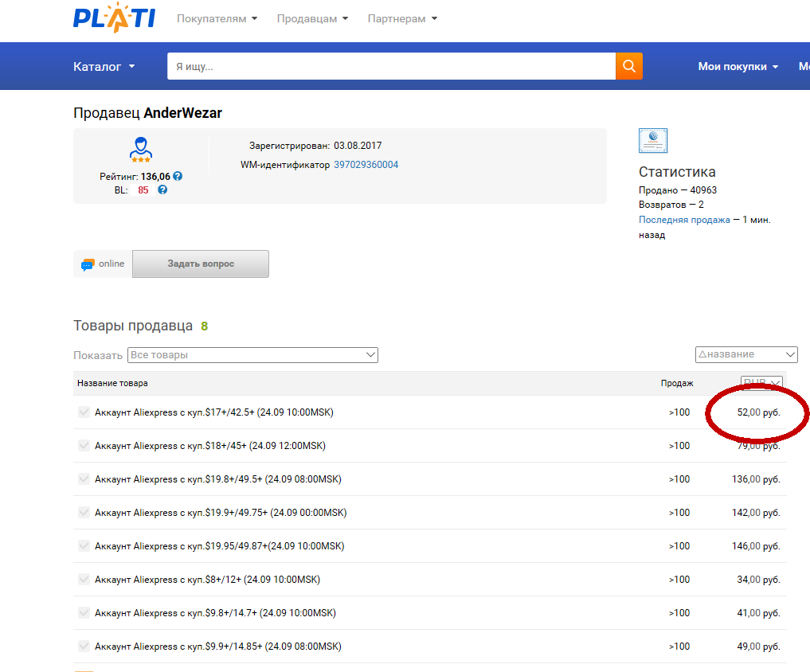Toggle checkbox for $9.9+/14.85+ account row

click(84, 647)
